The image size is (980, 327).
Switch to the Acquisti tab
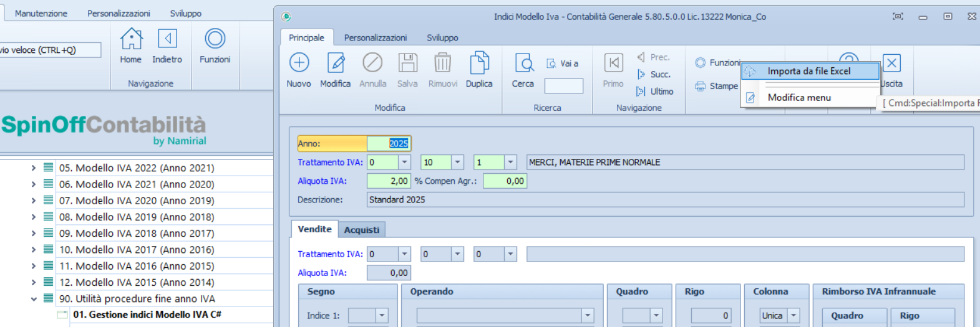(361, 230)
